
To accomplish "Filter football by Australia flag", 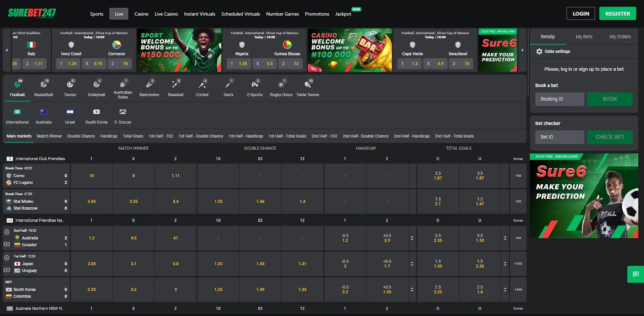I will pos(43,112).
